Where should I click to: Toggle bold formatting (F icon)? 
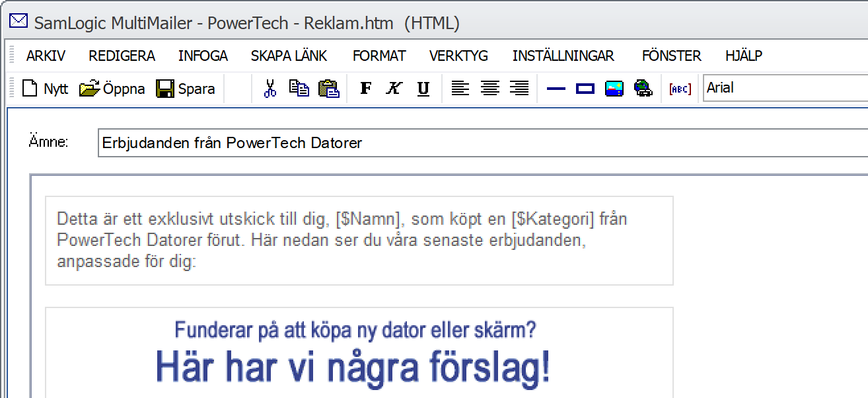click(x=366, y=89)
